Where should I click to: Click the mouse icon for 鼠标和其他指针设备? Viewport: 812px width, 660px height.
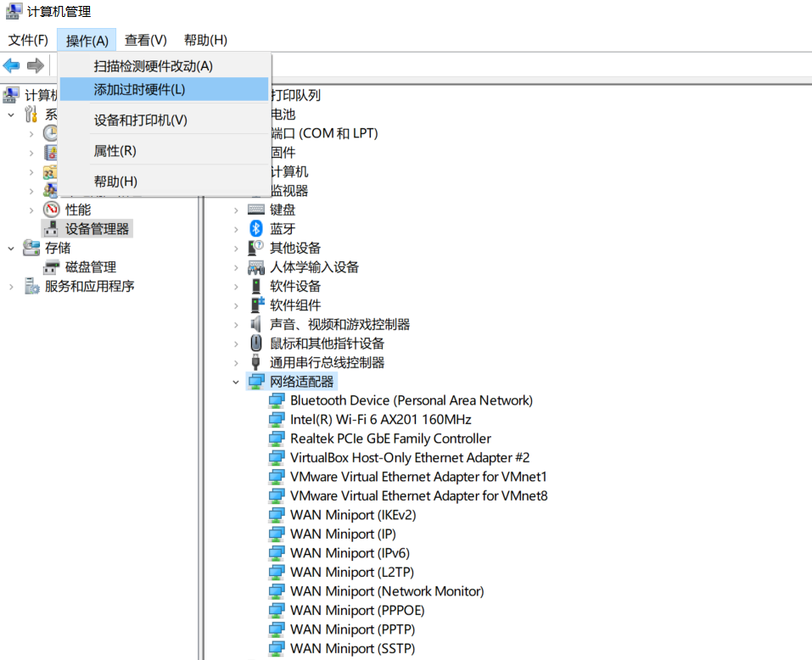point(256,344)
